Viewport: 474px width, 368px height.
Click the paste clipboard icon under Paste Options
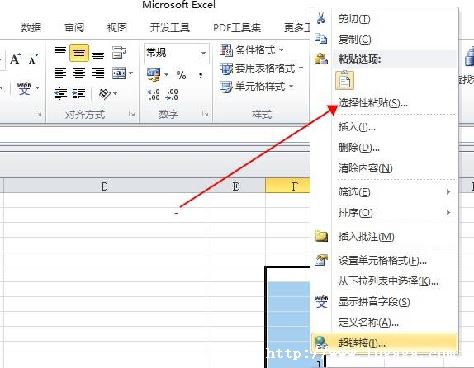[x=344, y=80]
